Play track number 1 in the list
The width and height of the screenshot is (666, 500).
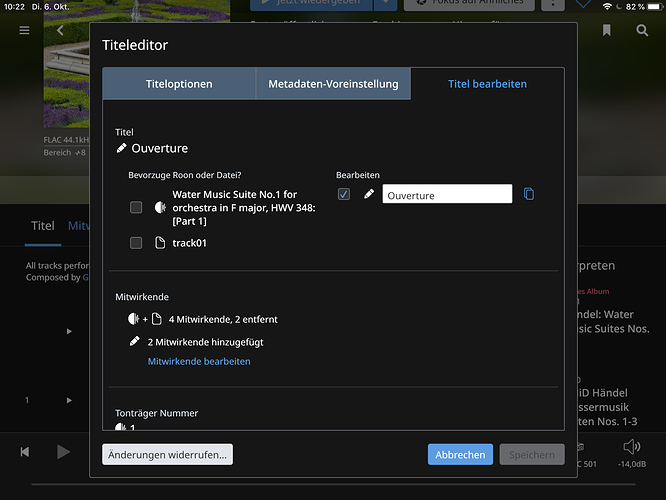click(x=69, y=400)
